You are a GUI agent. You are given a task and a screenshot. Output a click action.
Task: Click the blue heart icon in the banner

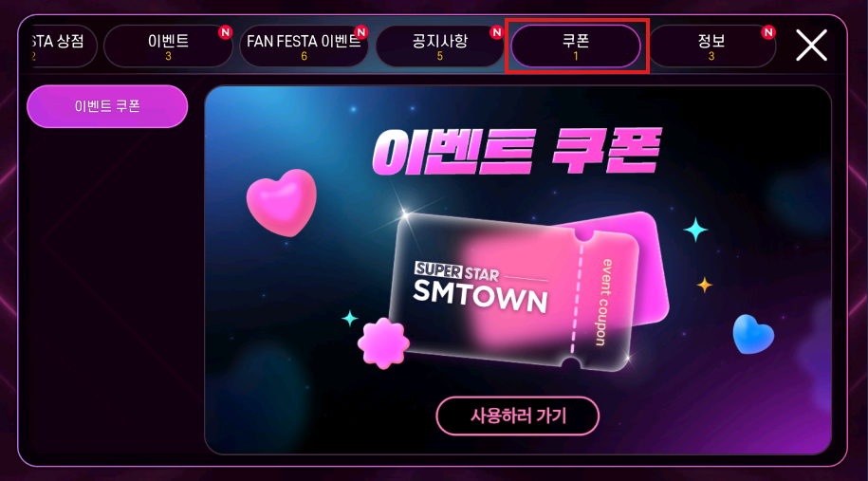753,334
